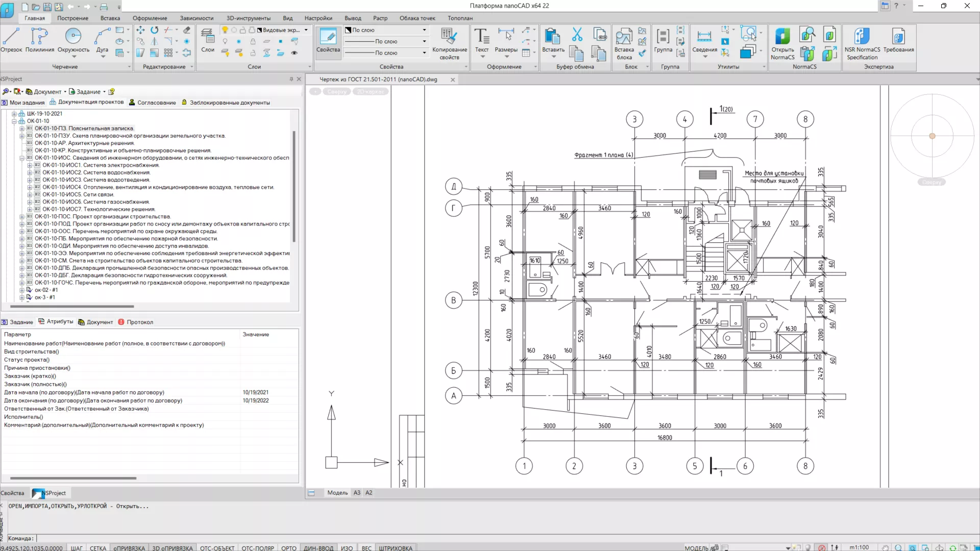Viewport: 980px width, 551px height.
Task: Toggle оПРИВЯЗКА object snap
Action: click(x=129, y=548)
